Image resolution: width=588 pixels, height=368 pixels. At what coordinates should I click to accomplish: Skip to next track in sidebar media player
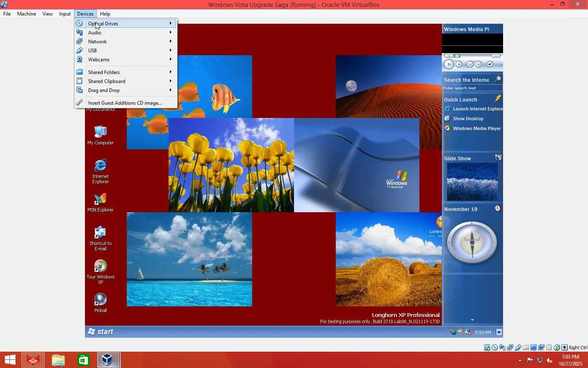[x=479, y=64]
